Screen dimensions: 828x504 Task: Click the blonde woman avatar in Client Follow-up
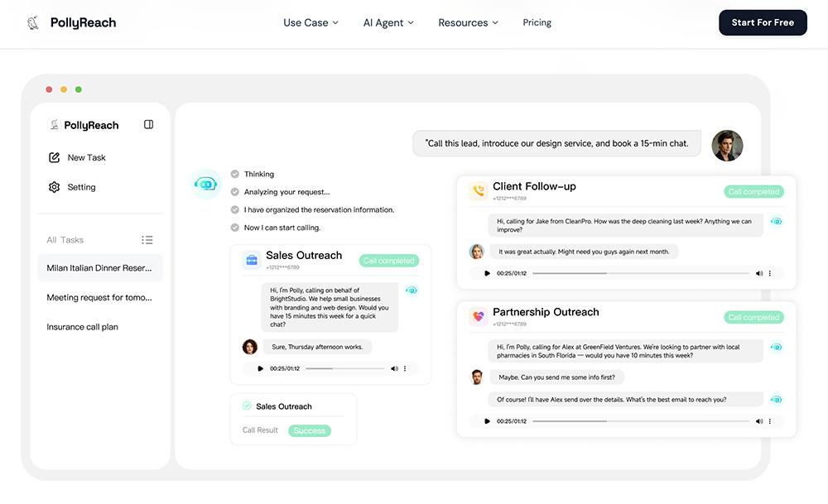pyautogui.click(x=477, y=252)
